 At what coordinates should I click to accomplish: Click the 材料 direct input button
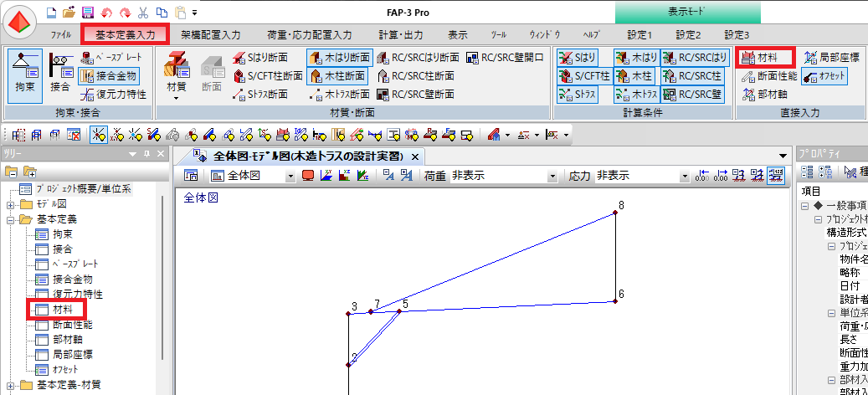point(766,57)
